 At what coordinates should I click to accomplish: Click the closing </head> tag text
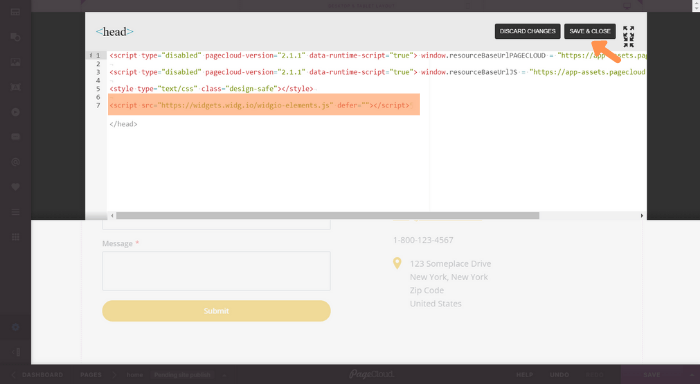pos(123,124)
